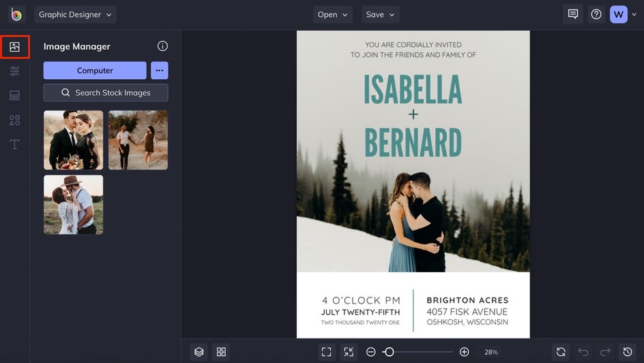Adjust the zoom level slider handle
Screen dimensions: 644x363
pyautogui.click(x=389, y=352)
